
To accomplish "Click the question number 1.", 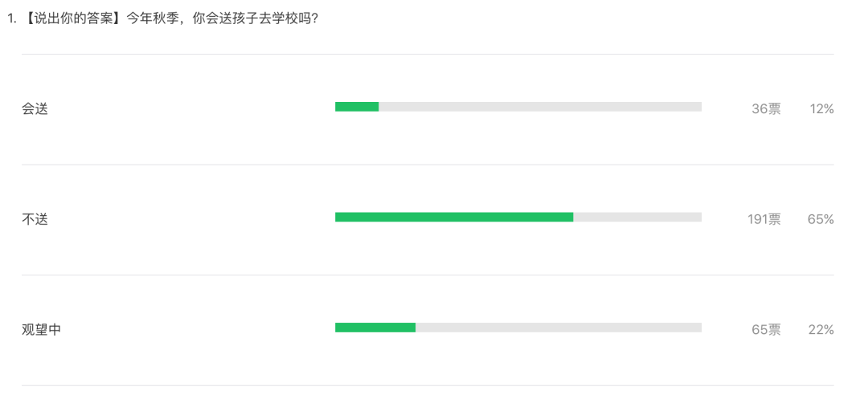I will 10,18.
